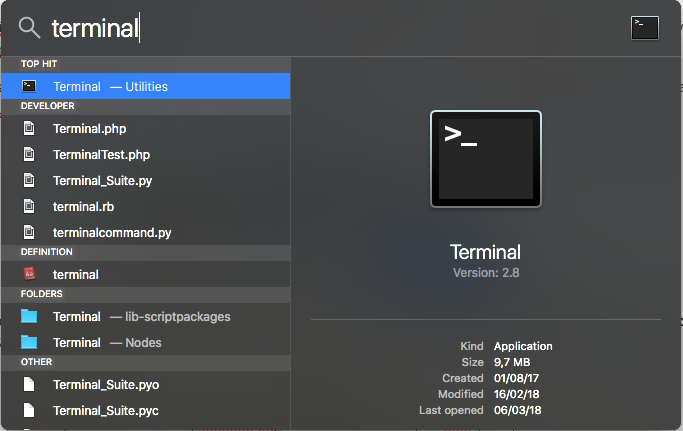Click the folder icon for lib-scriptpackages Terminal
The height and width of the screenshot is (431, 683).
tap(29, 316)
